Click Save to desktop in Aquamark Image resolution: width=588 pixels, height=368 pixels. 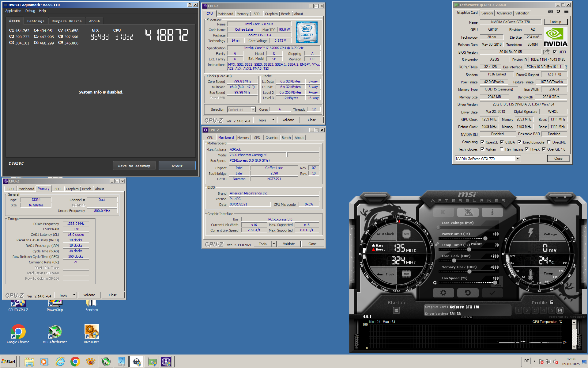point(134,166)
